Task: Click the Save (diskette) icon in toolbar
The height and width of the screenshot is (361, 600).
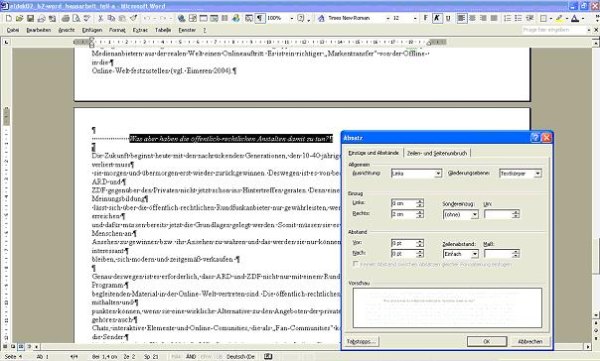Action: tap(30, 18)
